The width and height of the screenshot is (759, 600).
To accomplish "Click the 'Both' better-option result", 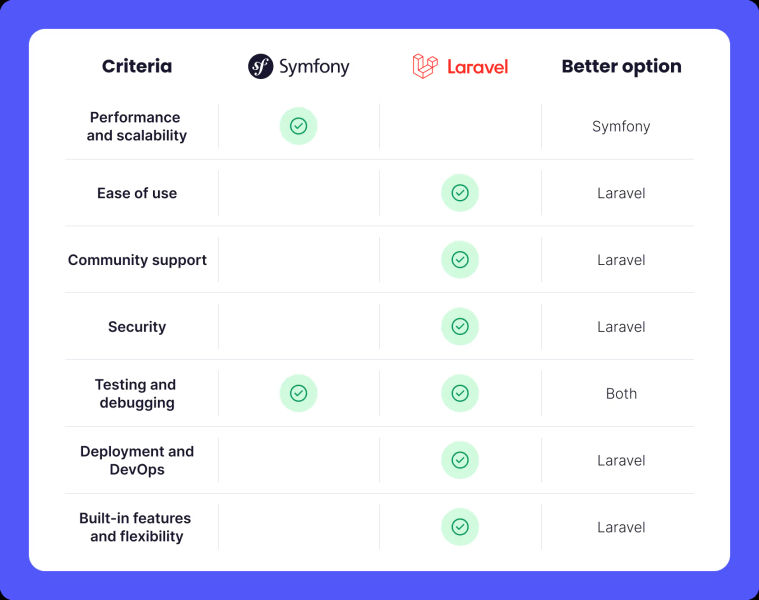I will point(621,394).
